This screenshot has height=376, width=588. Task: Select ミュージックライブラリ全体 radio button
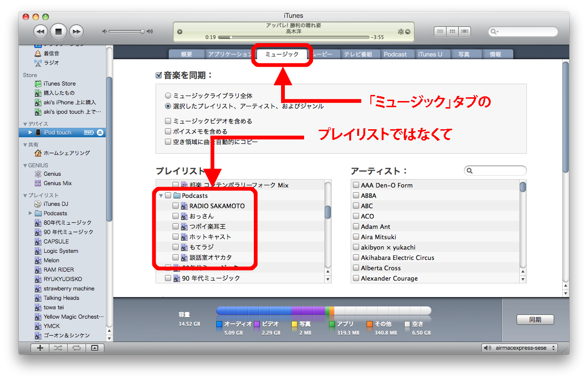168,95
